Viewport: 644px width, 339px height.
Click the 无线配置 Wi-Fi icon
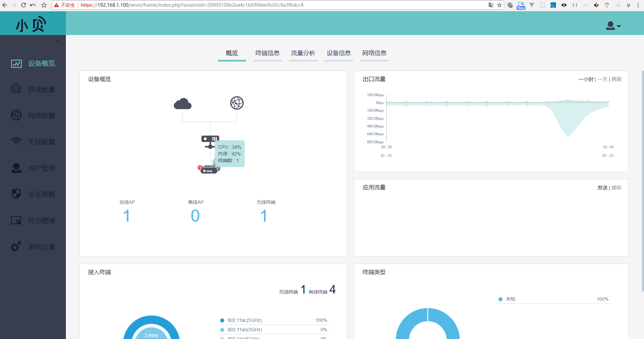click(16, 141)
